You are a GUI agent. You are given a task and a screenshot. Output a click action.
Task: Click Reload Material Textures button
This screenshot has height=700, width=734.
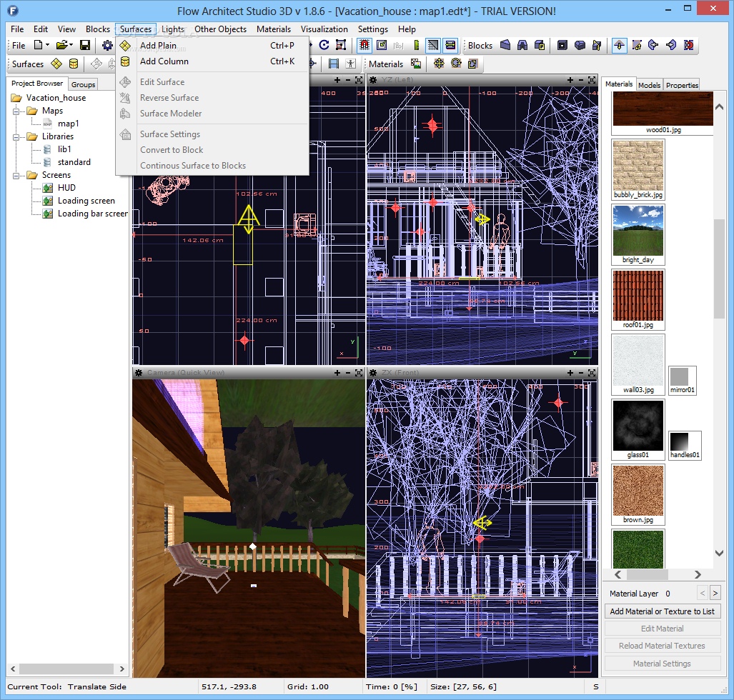[x=662, y=646]
